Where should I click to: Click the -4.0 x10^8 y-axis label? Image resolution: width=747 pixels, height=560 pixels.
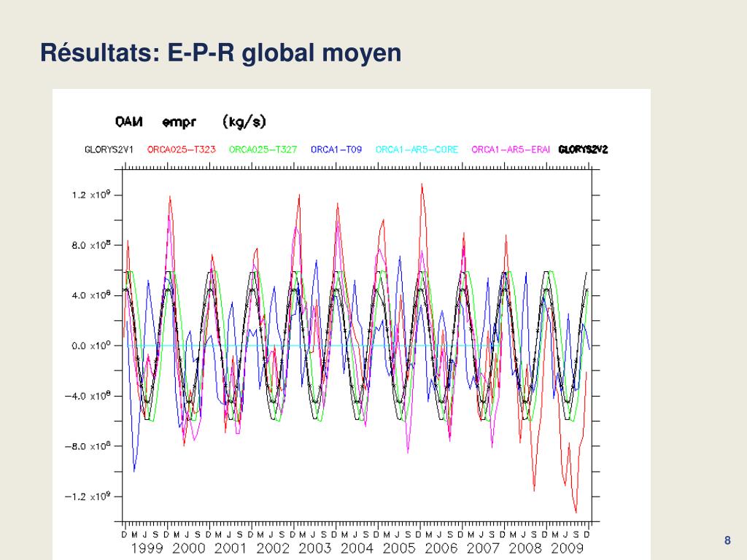(x=88, y=396)
